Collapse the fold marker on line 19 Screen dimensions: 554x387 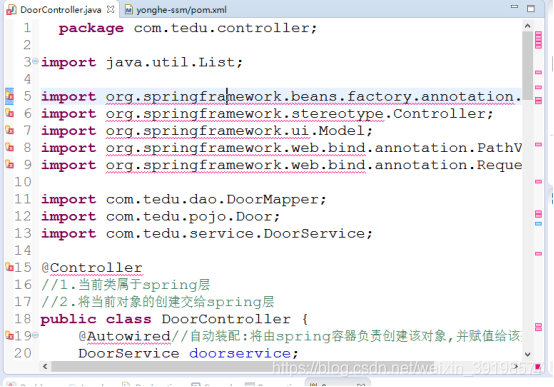click(x=35, y=335)
